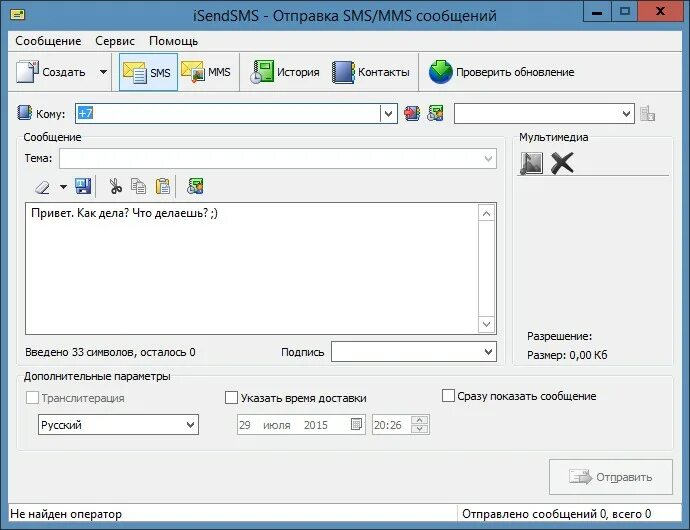Switch to SMS mode
This screenshot has height=530, width=690.
148,72
